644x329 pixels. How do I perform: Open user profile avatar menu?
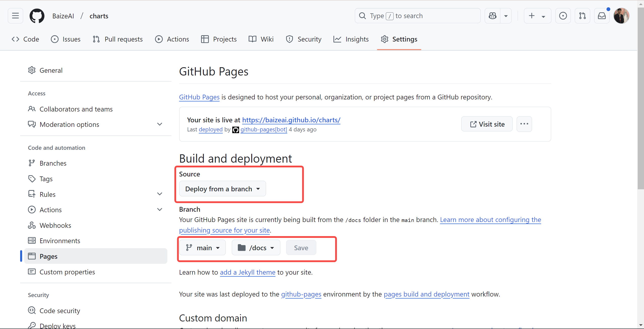(621, 16)
